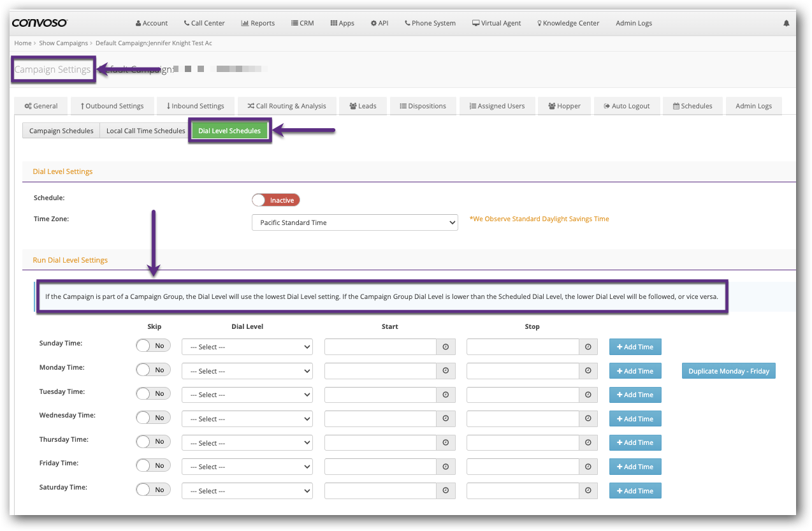
Task: Click Duplicate Monday - Friday button
Action: point(729,371)
